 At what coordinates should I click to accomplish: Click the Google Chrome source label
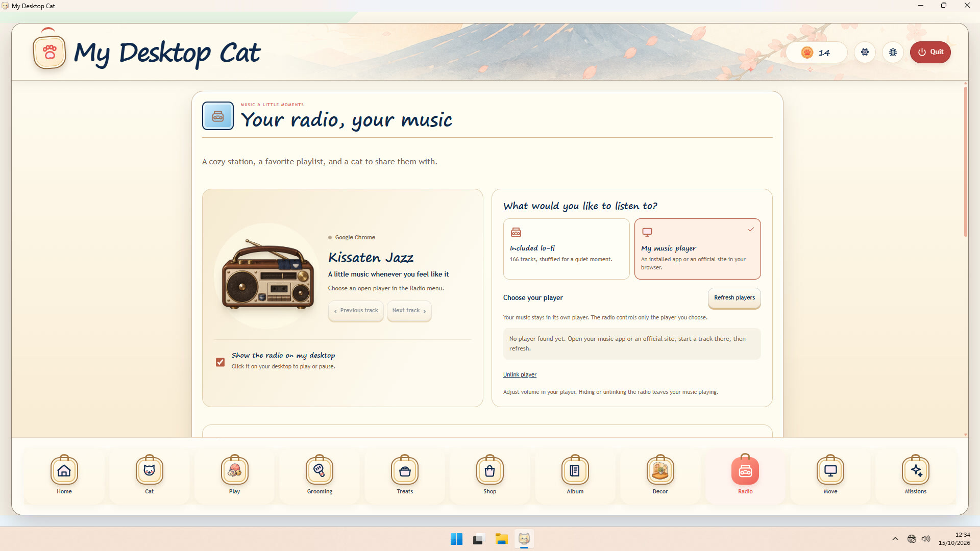(355, 237)
